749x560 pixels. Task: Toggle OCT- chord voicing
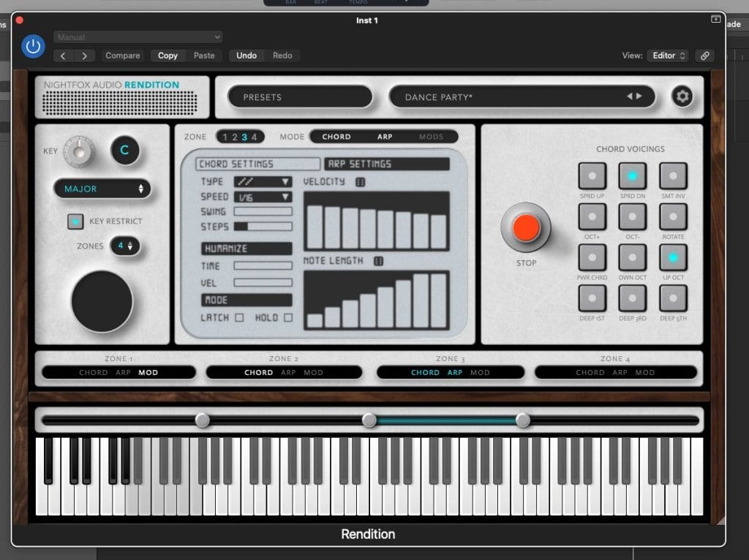633,216
